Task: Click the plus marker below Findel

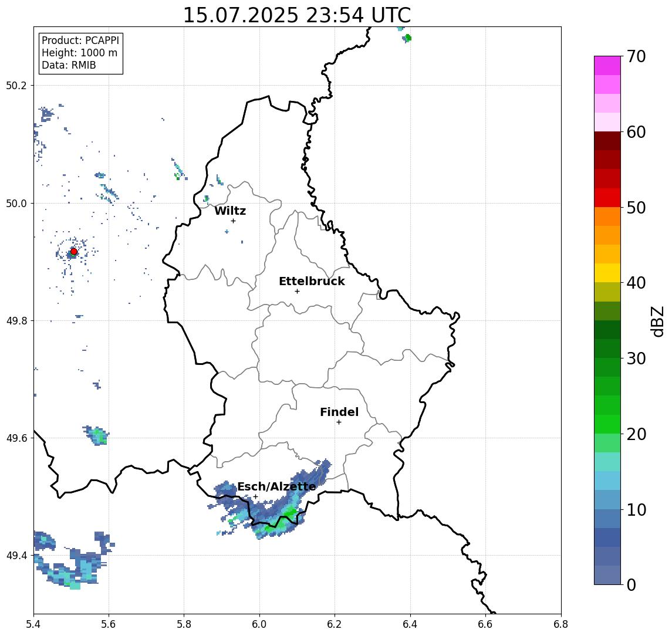Action: click(x=339, y=422)
